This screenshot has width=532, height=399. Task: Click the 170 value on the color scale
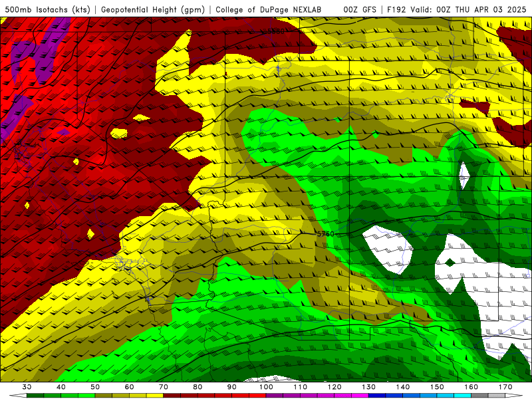505,387
